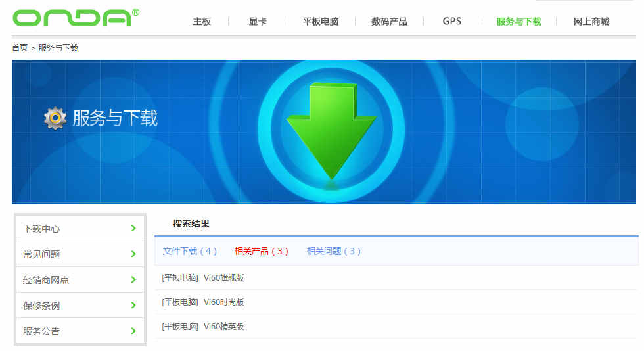Open the Vi60时尚版 search result
Viewport: 644px width, 351px height.
tap(224, 302)
